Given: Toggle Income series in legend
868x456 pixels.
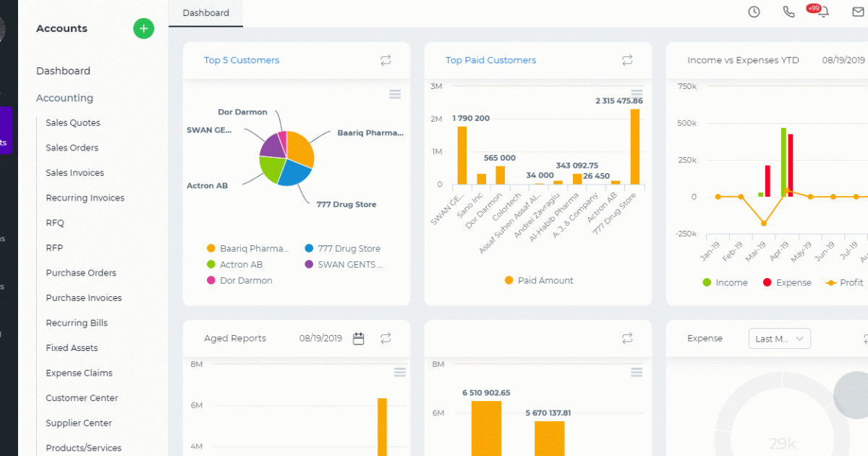Looking at the screenshot, I should tap(725, 282).
